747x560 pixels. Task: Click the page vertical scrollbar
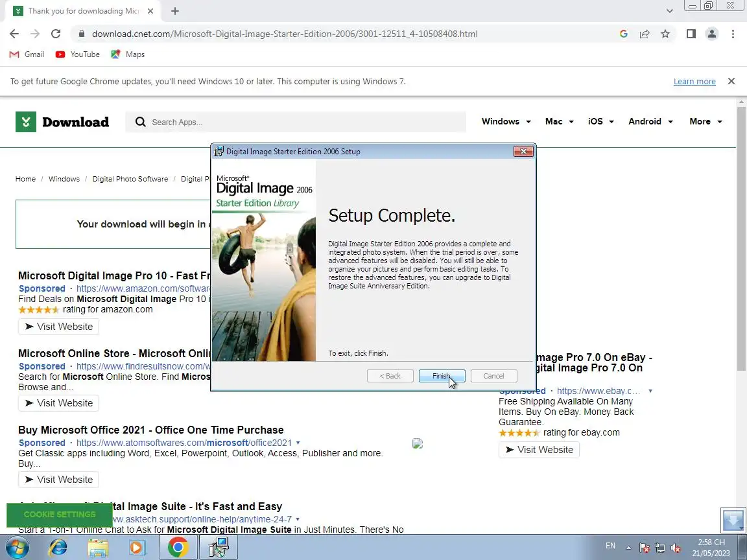point(741,238)
